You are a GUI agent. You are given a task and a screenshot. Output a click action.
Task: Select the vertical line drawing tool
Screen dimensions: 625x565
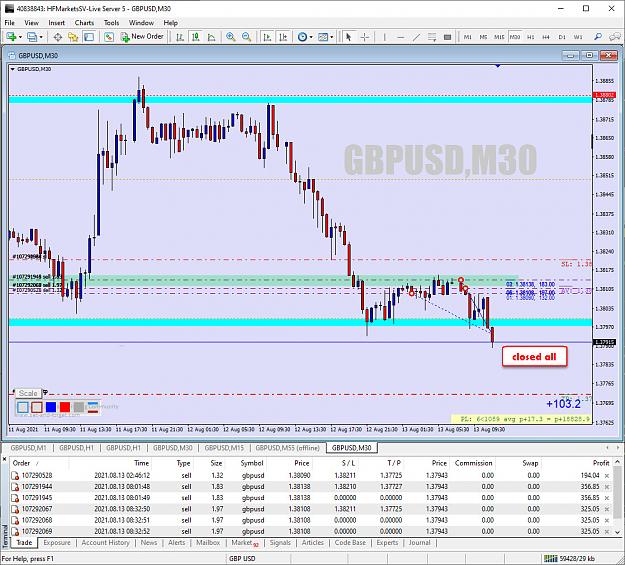(x=384, y=37)
